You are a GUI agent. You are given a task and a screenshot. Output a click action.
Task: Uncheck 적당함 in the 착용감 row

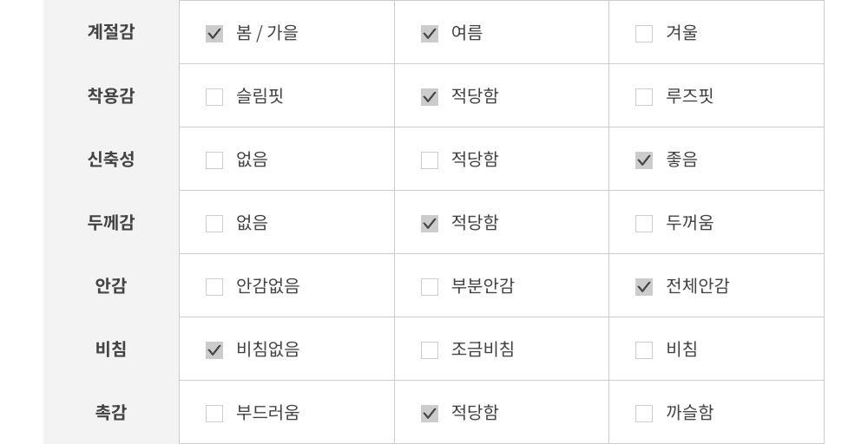click(x=430, y=97)
